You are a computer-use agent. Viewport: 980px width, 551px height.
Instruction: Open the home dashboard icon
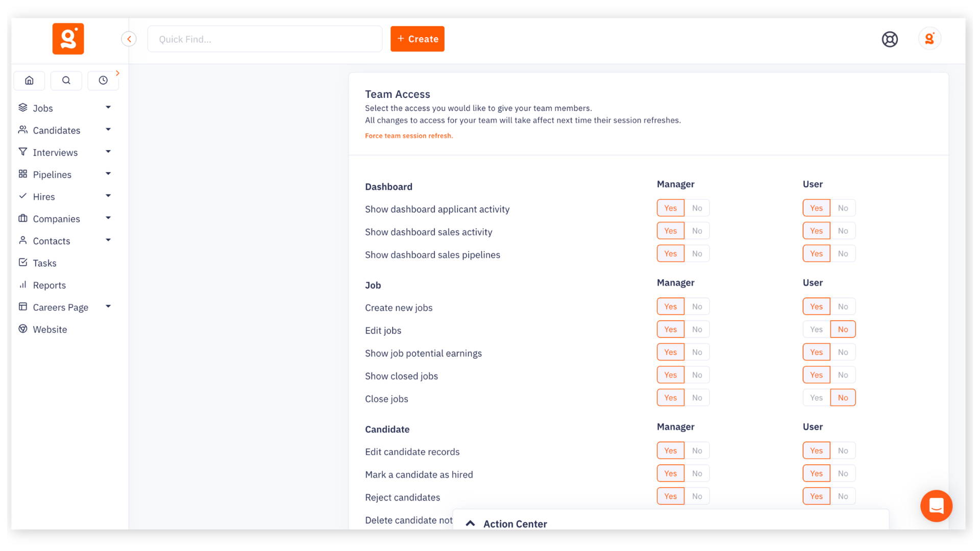coord(29,80)
